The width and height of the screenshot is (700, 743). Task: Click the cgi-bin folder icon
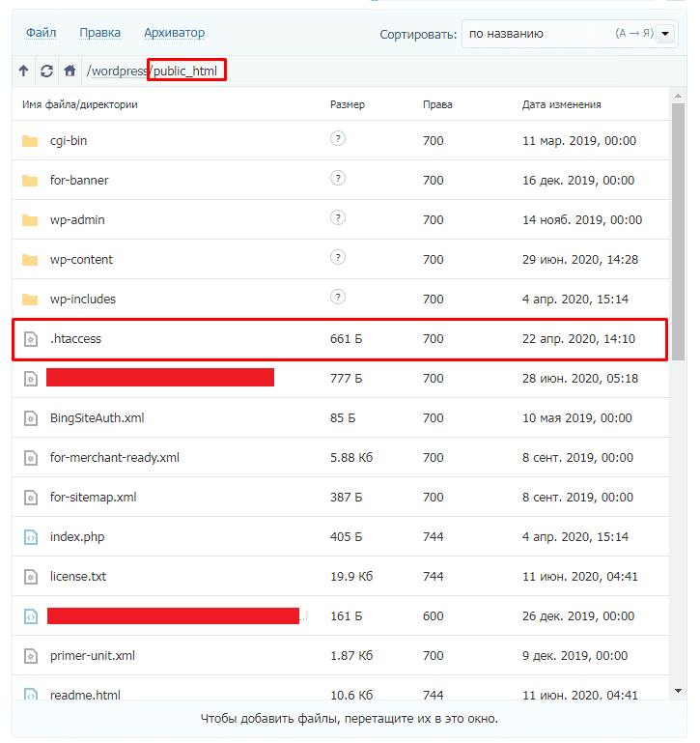[x=30, y=141]
